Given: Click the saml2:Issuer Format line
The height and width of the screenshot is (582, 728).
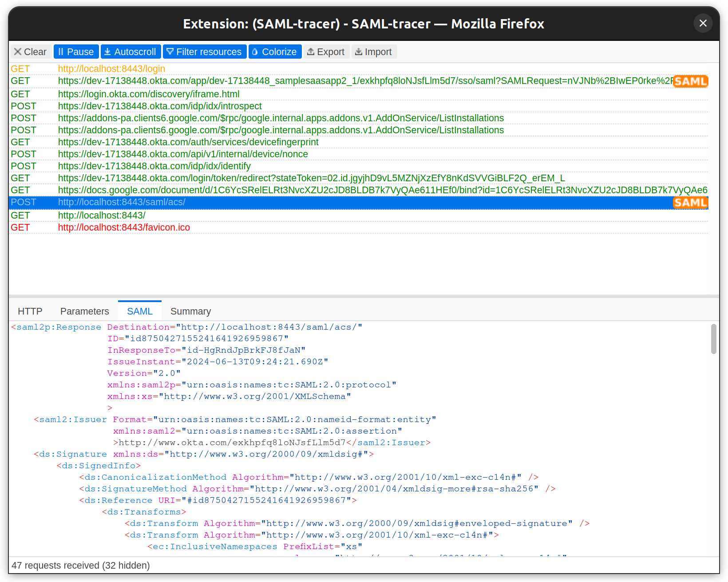Looking at the screenshot, I should point(235,419).
